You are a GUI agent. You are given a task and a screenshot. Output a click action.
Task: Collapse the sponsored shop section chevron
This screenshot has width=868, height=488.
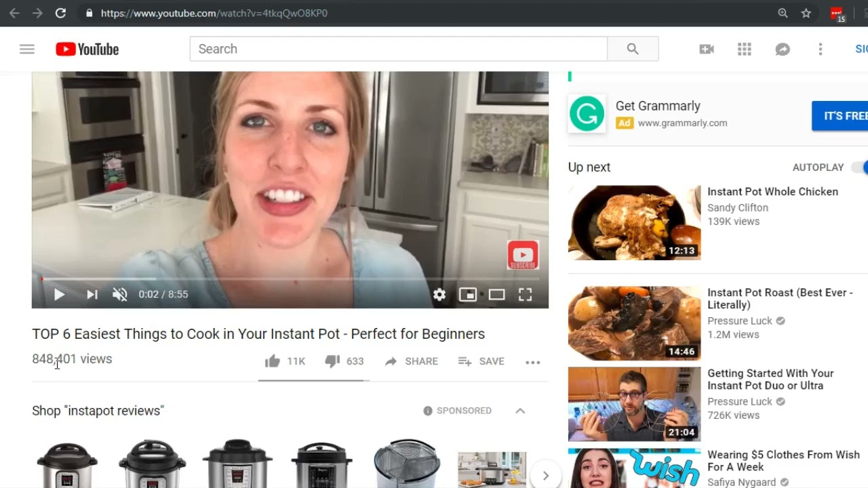click(x=520, y=411)
